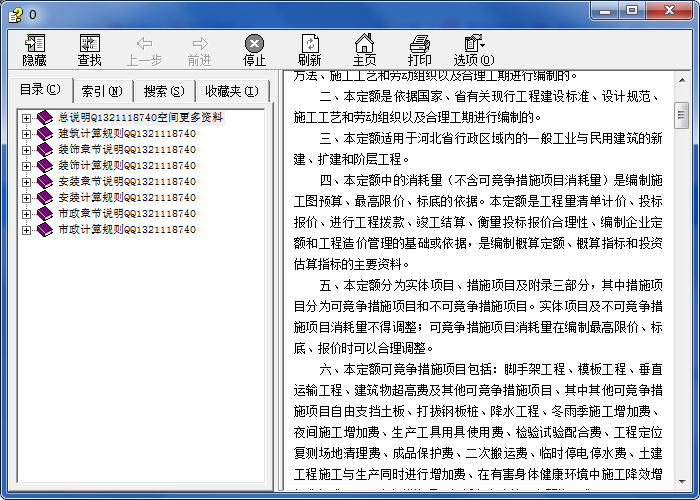Image resolution: width=700 pixels, height=500 pixels.
Task: Click the book icon beside 装饰章节说明
Action: pos(45,150)
